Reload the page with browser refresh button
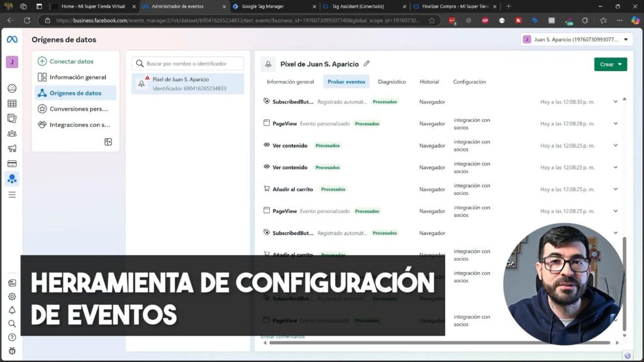Viewport: 644px width, 362px height. point(27,20)
